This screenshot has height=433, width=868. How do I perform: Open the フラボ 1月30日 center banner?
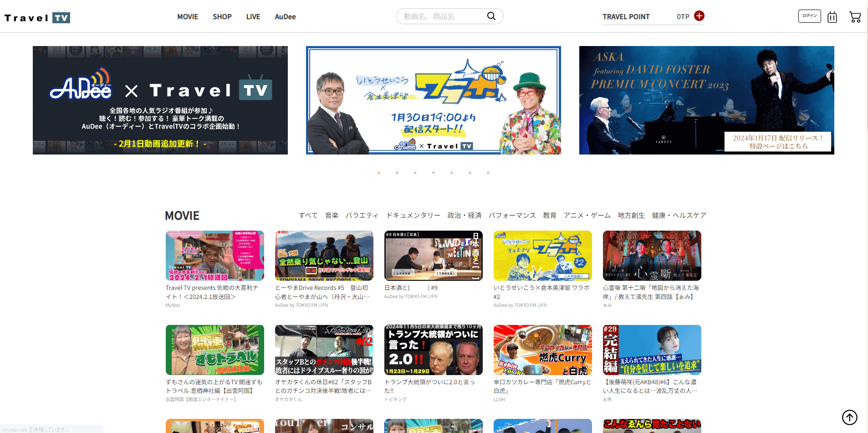(x=434, y=100)
